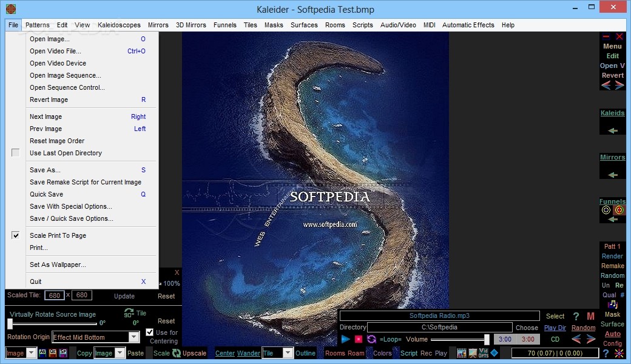The height and width of the screenshot is (364, 631).
Task: Open the Kaleidoscopes menu
Action: point(119,25)
